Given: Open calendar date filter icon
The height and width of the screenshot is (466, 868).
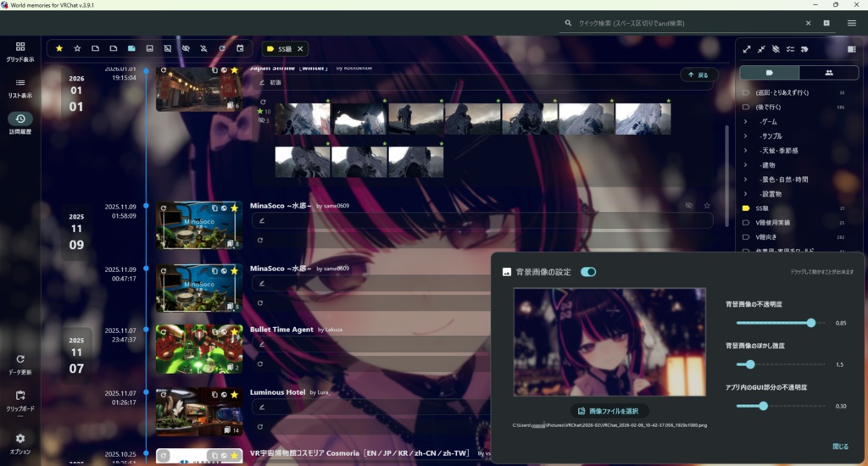Looking at the screenshot, I should [x=240, y=48].
